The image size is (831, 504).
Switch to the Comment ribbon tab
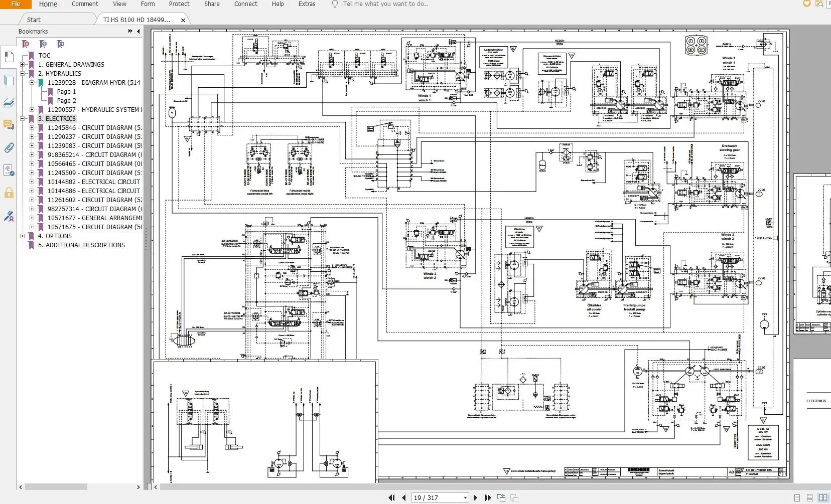tap(85, 4)
